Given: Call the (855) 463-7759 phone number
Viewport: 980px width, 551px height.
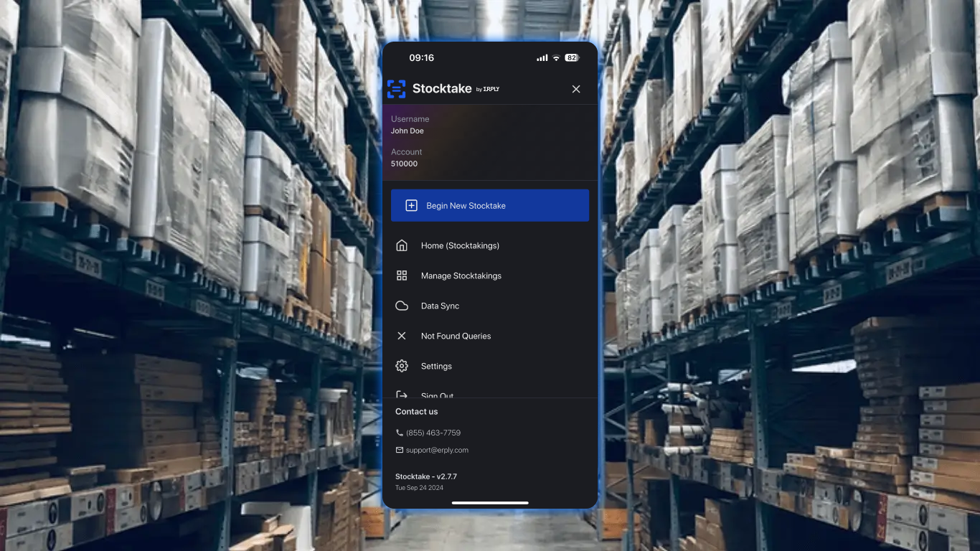Looking at the screenshot, I should [433, 433].
